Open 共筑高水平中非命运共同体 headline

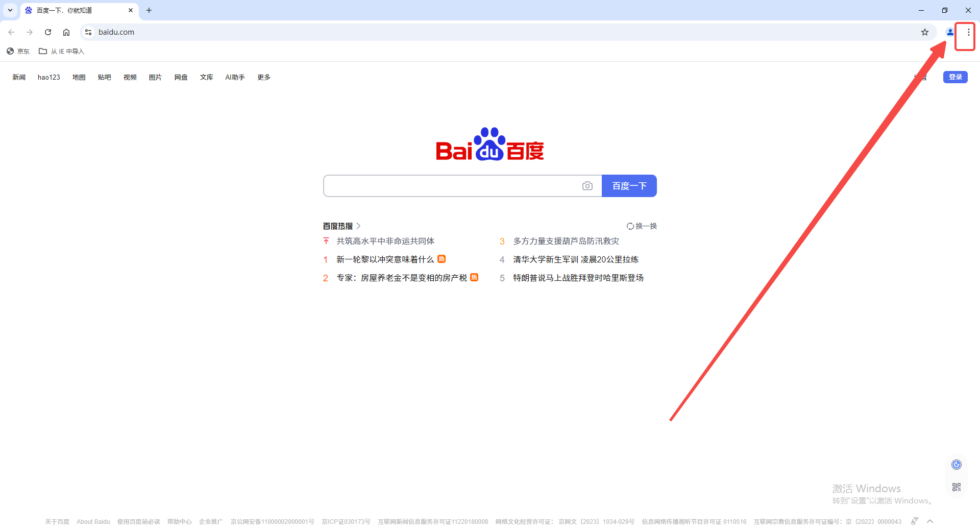click(x=385, y=241)
